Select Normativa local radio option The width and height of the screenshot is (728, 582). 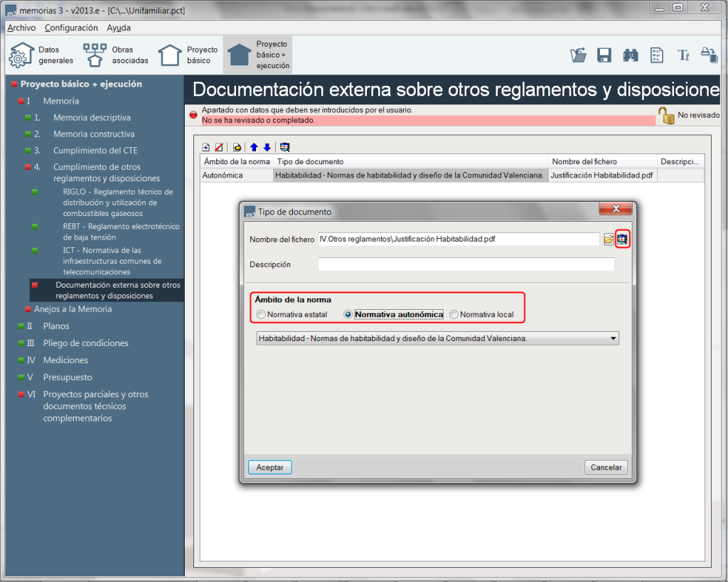tap(482, 315)
